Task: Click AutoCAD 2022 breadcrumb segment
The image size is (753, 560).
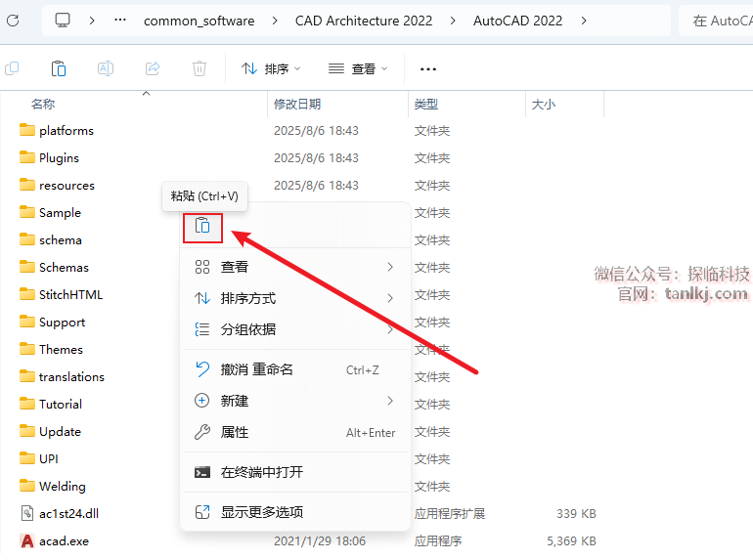Action: click(x=517, y=21)
